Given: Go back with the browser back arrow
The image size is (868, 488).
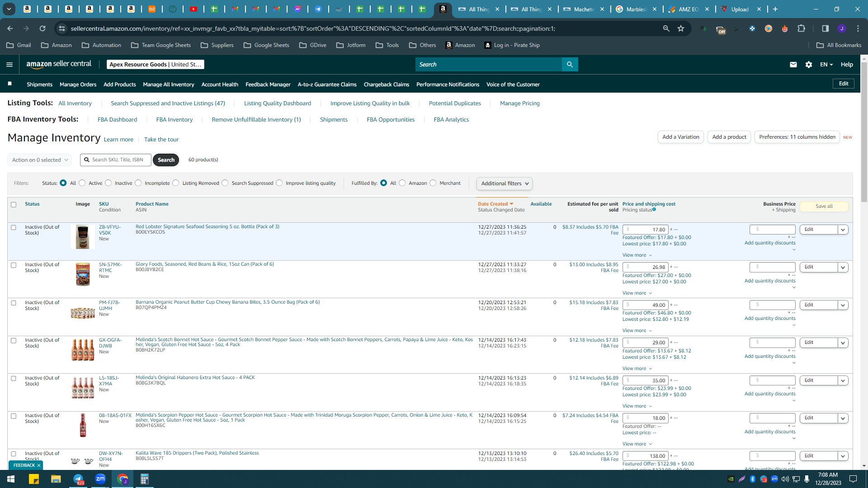Looking at the screenshot, I should tap(10, 28).
